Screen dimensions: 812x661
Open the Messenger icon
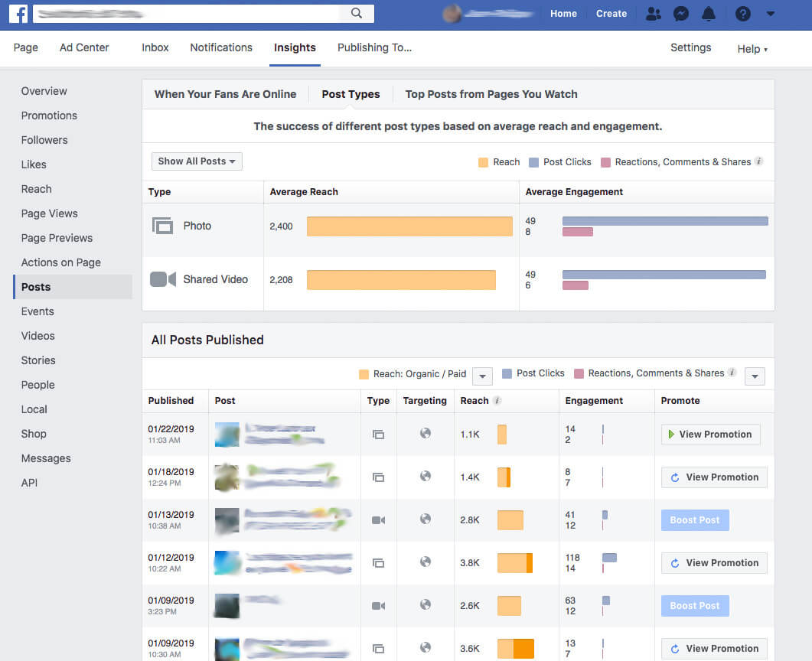coord(681,14)
